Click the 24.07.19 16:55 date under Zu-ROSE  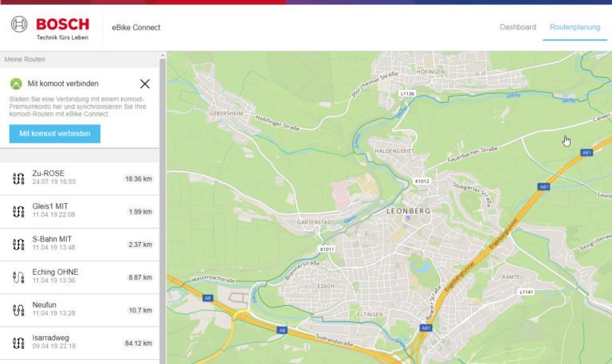54,182
